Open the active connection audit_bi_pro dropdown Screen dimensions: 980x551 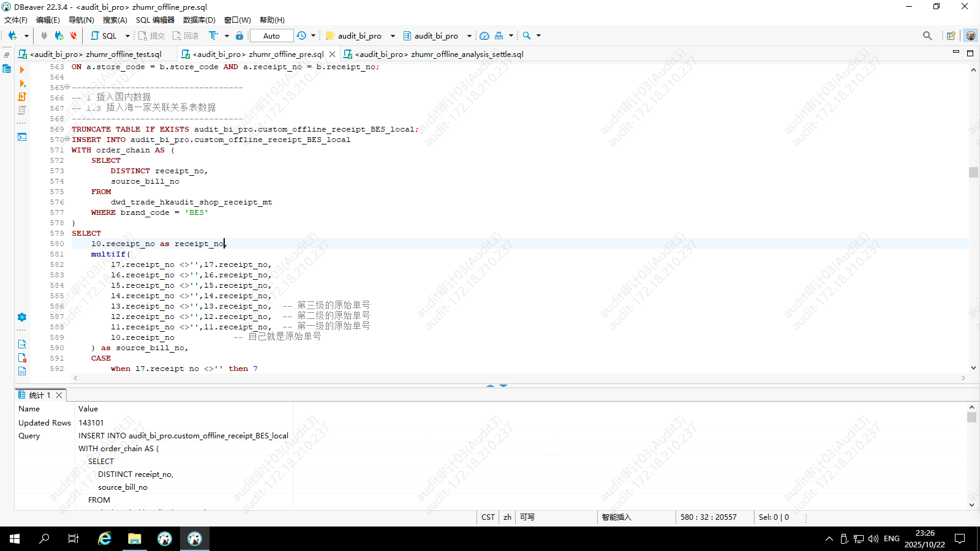pos(360,36)
